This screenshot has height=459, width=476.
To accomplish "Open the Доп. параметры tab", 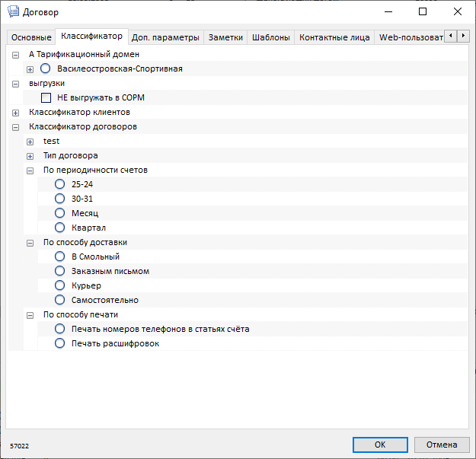I will pyautogui.click(x=165, y=37).
